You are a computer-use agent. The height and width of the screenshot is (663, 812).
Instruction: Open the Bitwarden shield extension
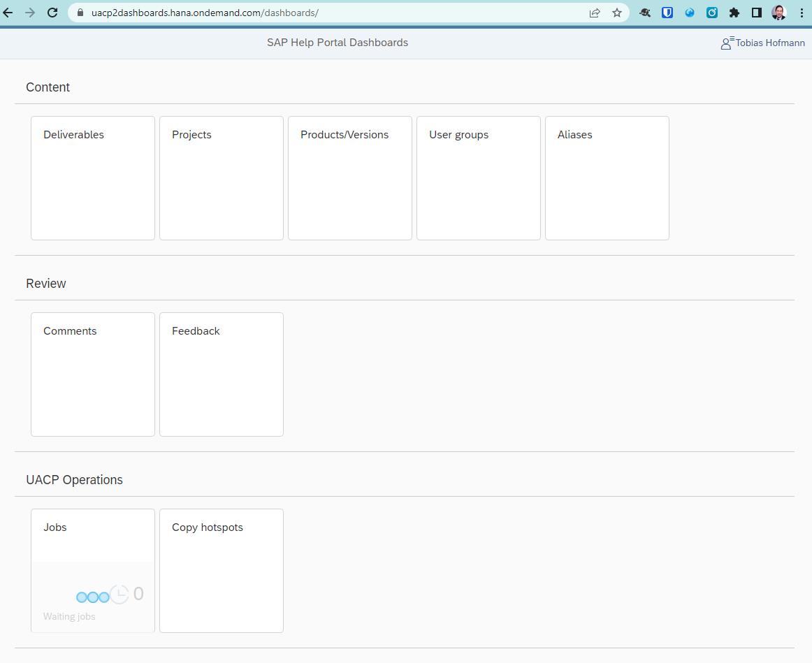point(667,13)
